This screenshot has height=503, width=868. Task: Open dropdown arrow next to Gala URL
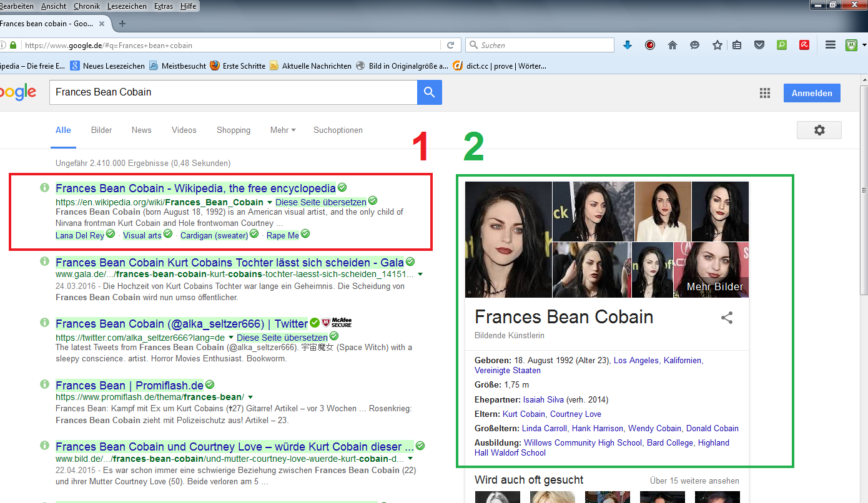click(420, 275)
